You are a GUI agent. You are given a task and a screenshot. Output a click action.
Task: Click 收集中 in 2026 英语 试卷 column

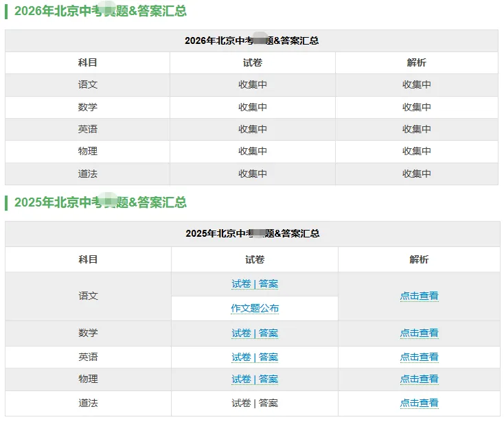pos(253,129)
